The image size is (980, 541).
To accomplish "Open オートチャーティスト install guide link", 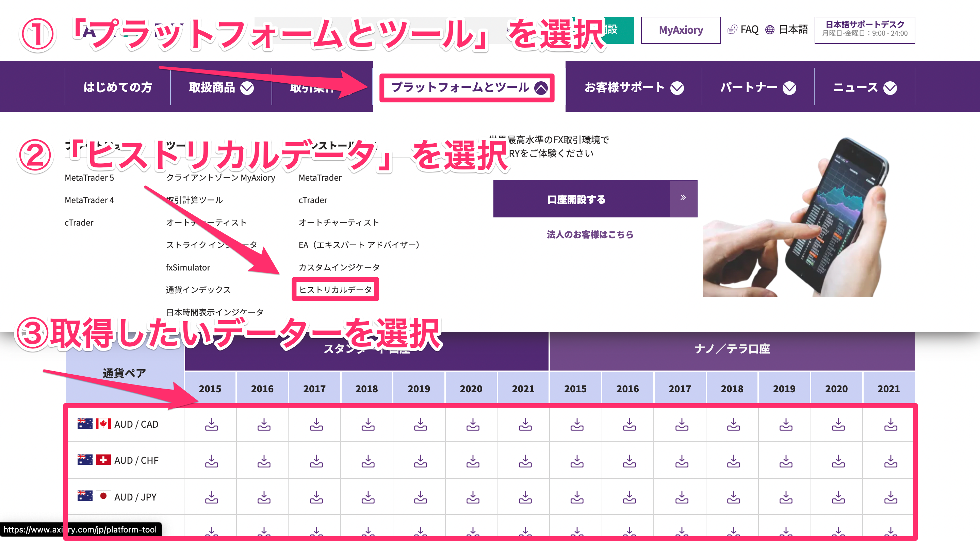I will 339,223.
